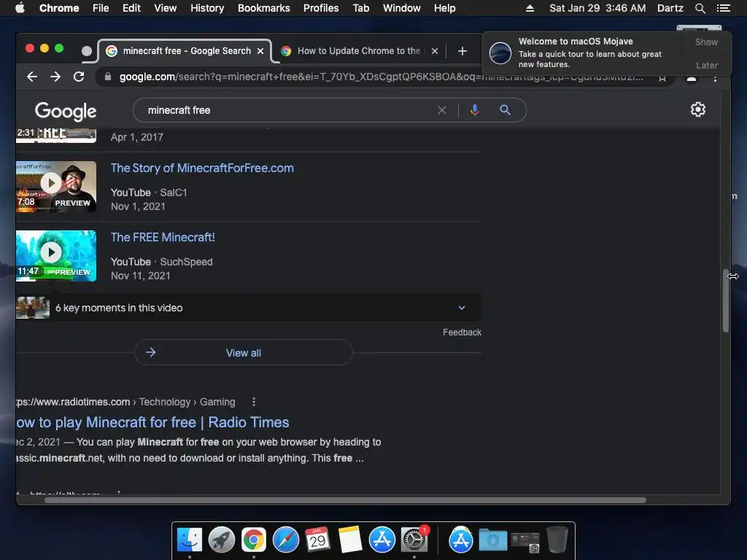The width and height of the screenshot is (747, 560).
Task: Click the Chrome icon in the Dock
Action: pos(253,540)
